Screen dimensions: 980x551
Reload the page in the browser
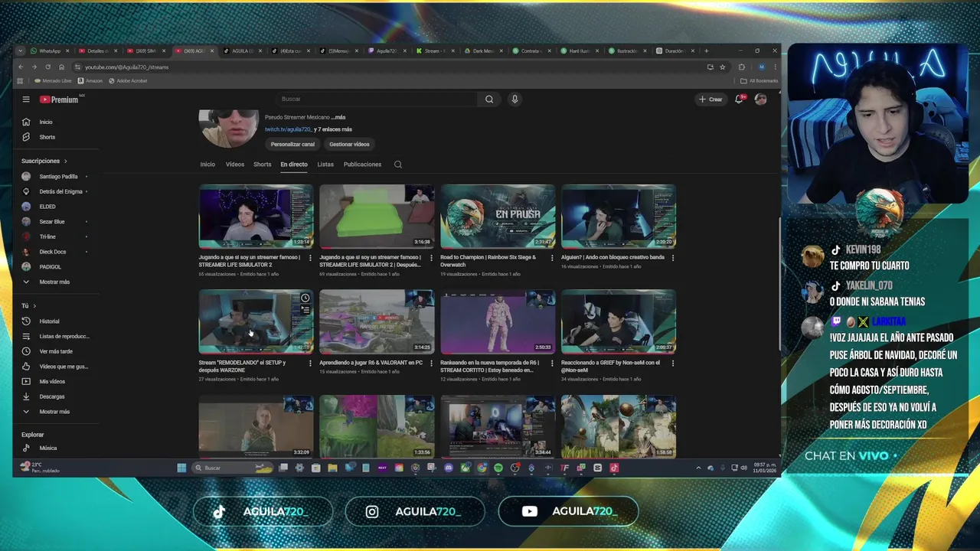pos(47,67)
